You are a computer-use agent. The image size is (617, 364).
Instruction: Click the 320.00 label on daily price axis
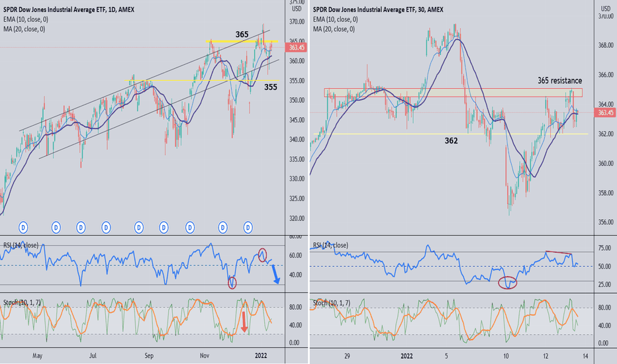[x=297, y=218]
